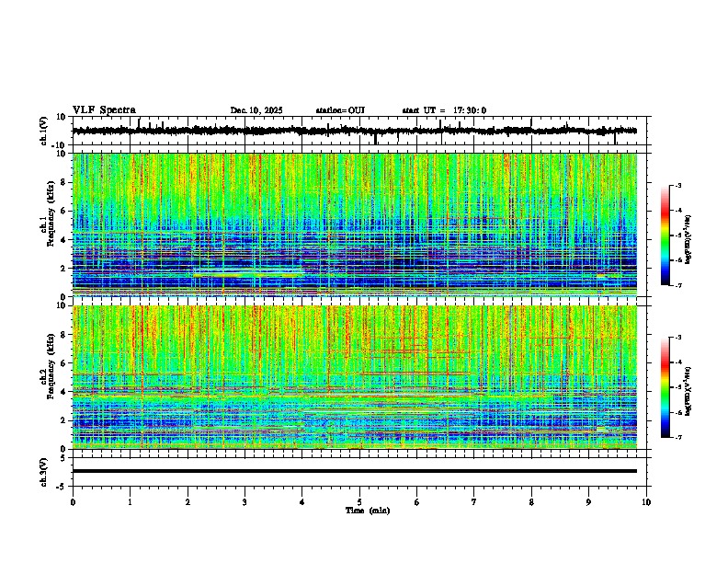Image resolution: width=728 pixels, height=563 pixels.
Task: Click the ch.2 spectrogram panel
Action: click(355, 377)
